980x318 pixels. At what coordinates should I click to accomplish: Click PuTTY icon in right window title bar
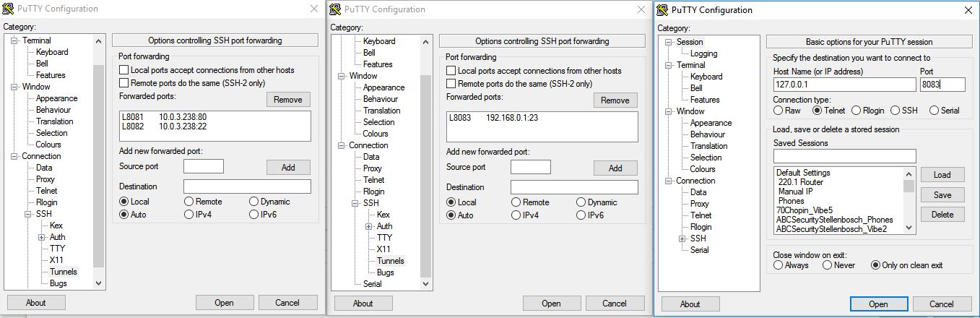click(662, 10)
